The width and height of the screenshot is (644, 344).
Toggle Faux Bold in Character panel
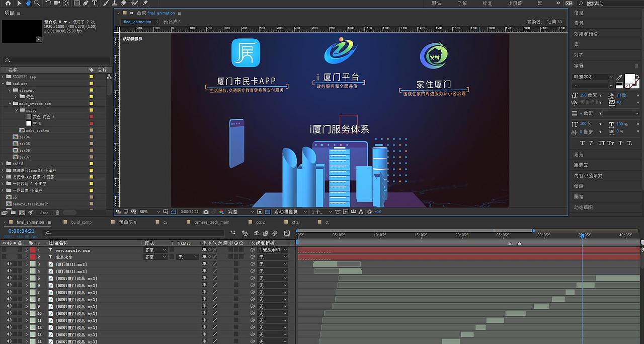coord(583,143)
